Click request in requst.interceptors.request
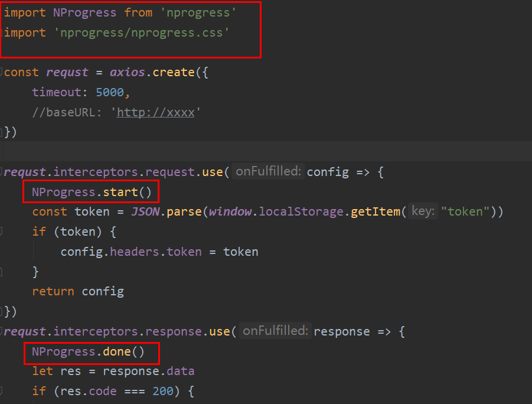This screenshot has width=532, height=404. click(x=169, y=172)
